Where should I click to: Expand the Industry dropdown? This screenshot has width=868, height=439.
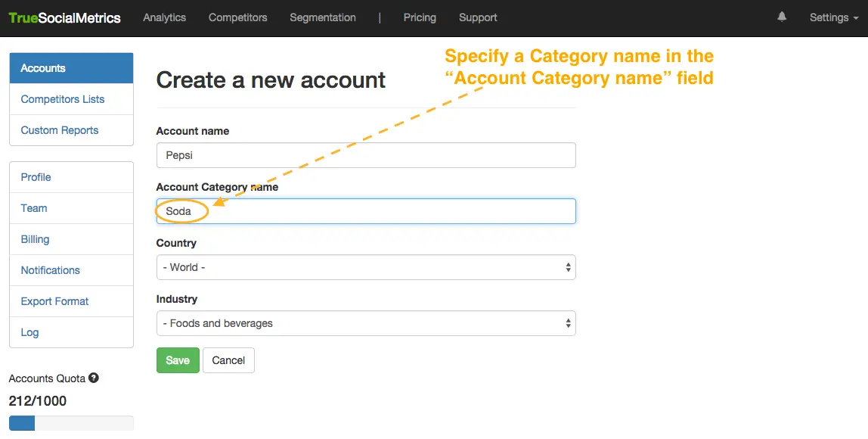pyautogui.click(x=366, y=323)
